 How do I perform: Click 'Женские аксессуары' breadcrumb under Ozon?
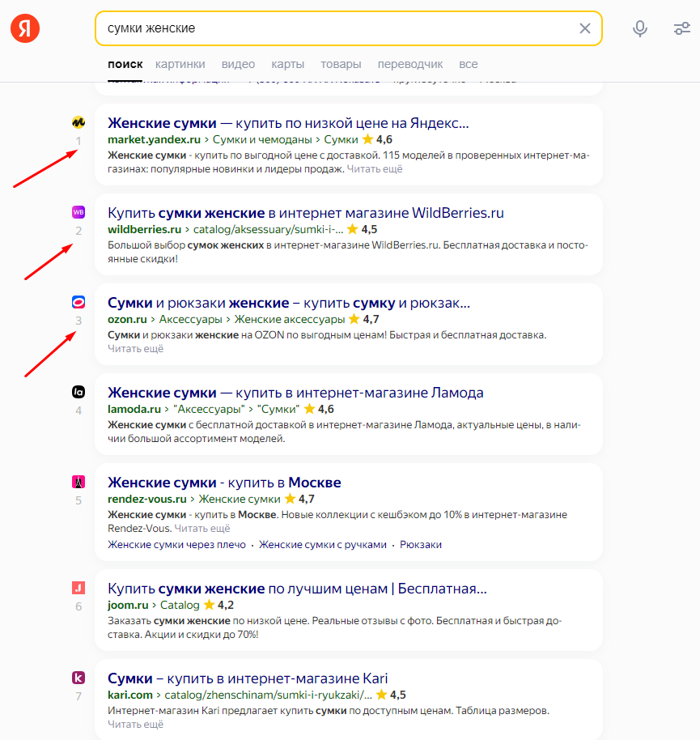(290, 319)
